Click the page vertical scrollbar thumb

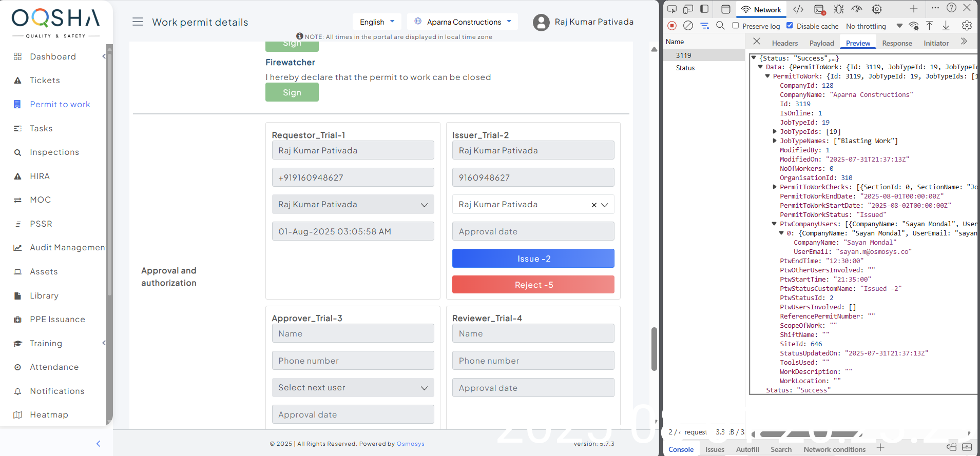[654, 349]
